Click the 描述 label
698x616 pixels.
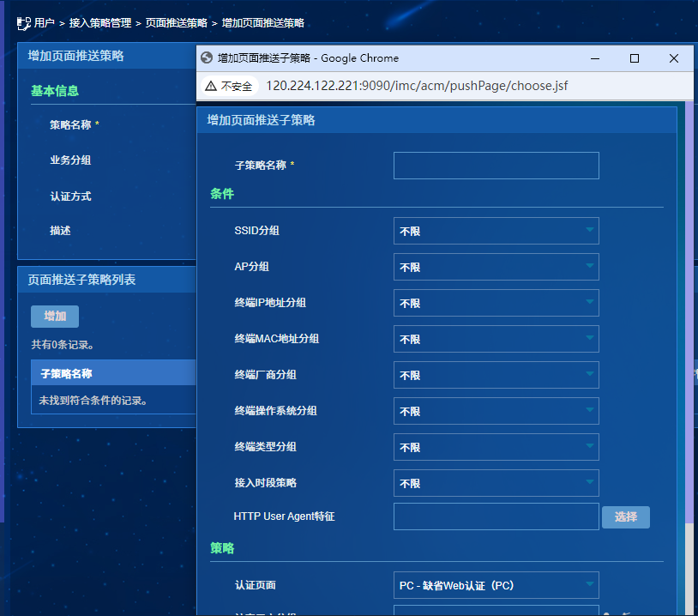(60, 231)
